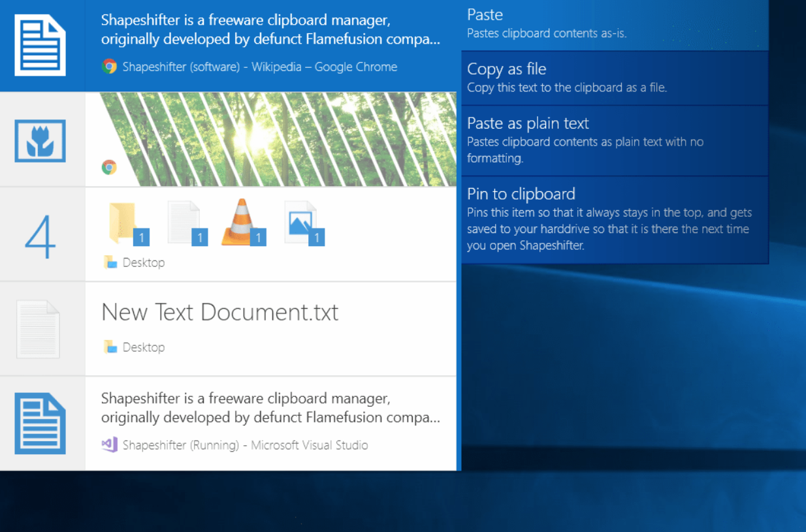
Task: Click the 'Copy this text to the clipboard as a file.' description
Action: pyautogui.click(x=567, y=87)
